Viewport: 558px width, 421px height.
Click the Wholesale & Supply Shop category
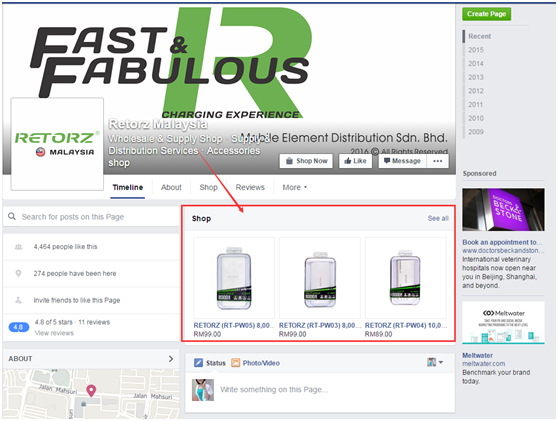click(165, 138)
